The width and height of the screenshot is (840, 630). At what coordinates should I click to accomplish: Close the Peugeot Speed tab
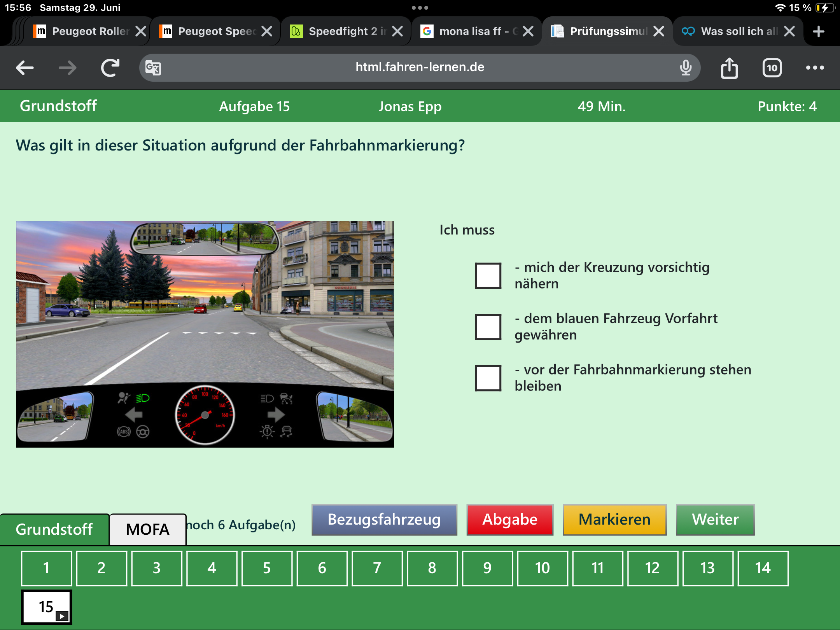coord(267,31)
